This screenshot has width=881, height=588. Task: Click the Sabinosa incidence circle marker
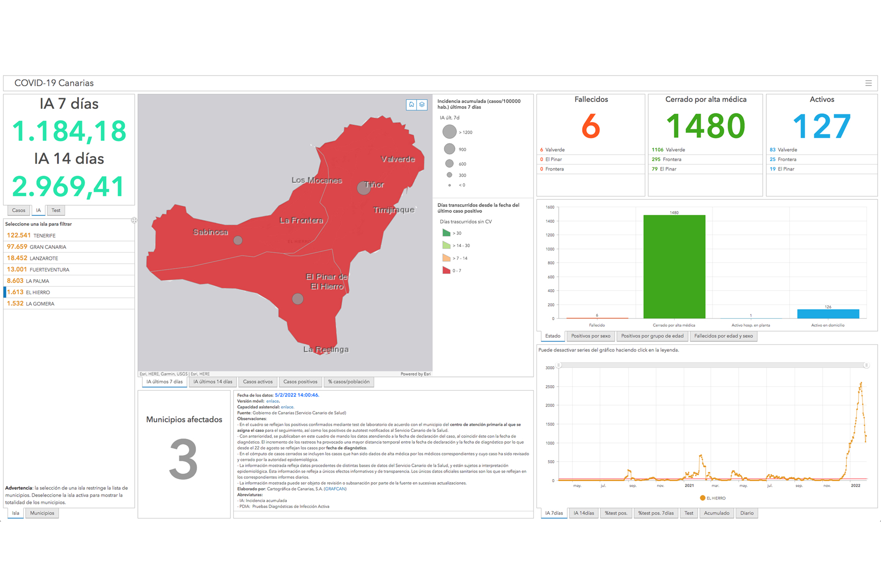tap(238, 241)
